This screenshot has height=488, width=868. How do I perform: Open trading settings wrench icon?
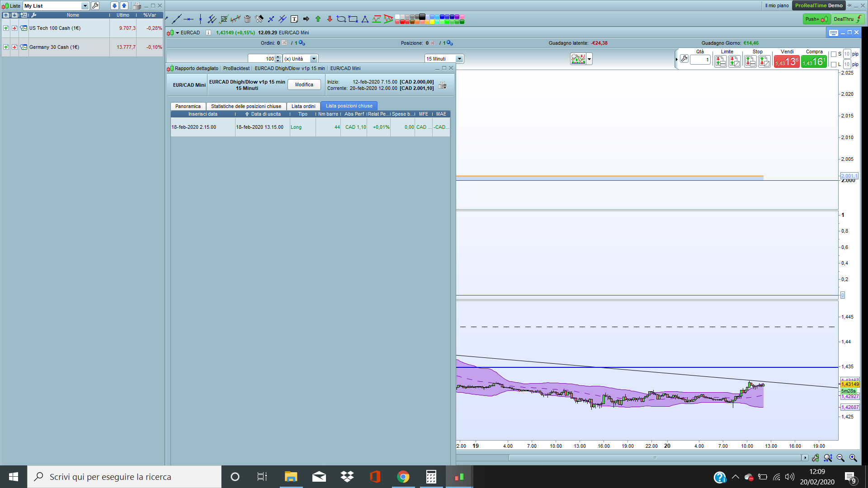point(684,59)
